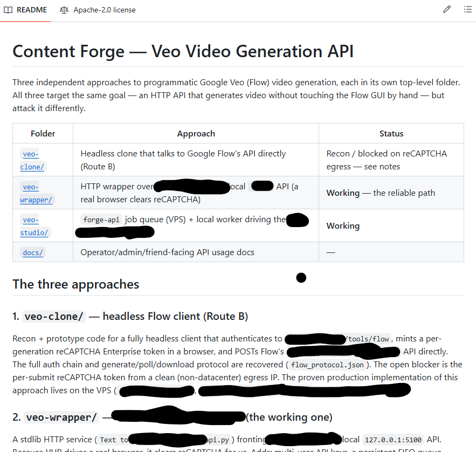
Task: Click 'Three independent approaches to programmatic Google Veo' paragraph
Action: pyautogui.click(x=236, y=95)
